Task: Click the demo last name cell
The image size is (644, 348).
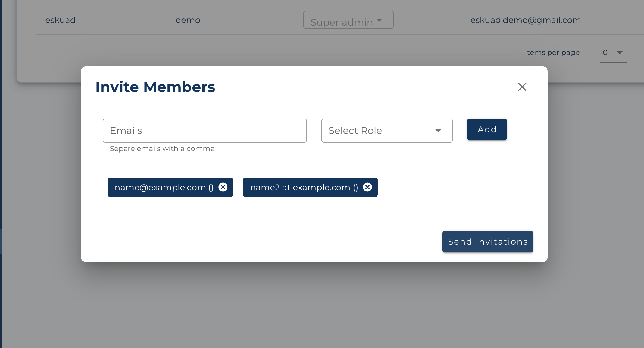Action: [188, 20]
